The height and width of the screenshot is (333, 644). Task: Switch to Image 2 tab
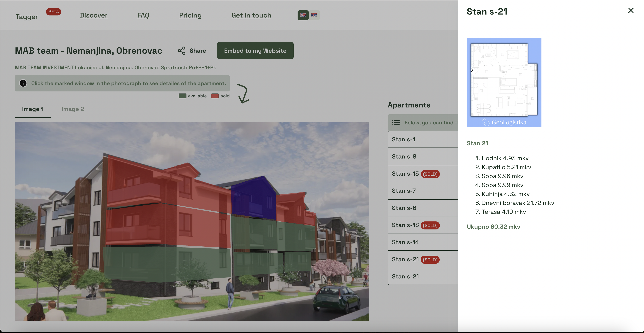(73, 109)
